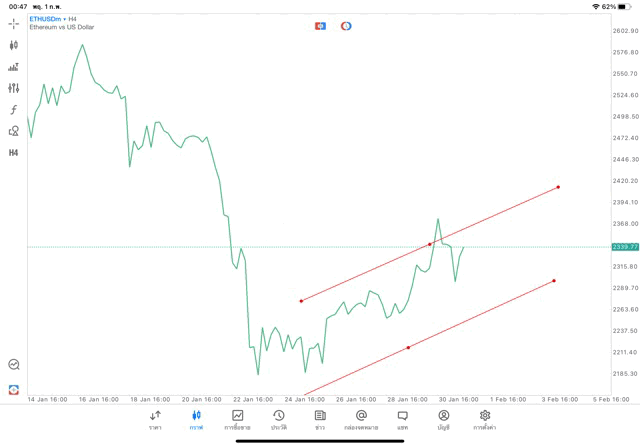The image size is (640, 447).
Task: Open the H4 timeframe selector
Action: point(13,153)
